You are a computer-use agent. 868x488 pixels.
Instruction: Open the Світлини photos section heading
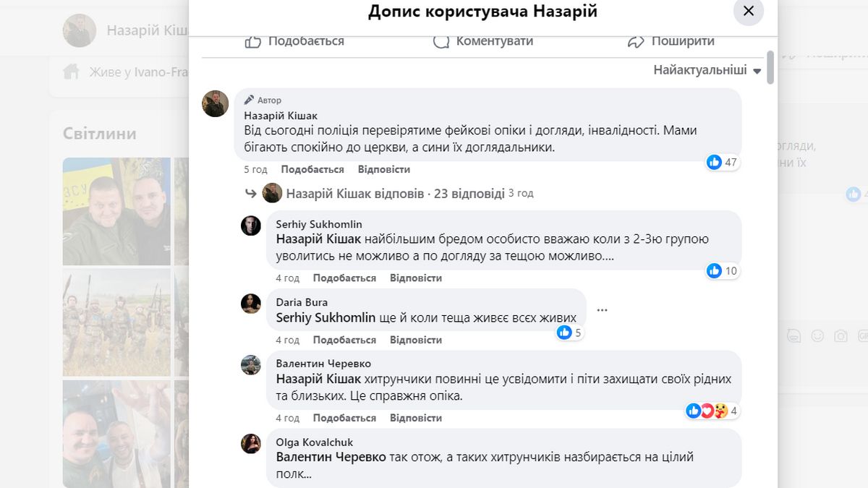pyautogui.click(x=98, y=134)
